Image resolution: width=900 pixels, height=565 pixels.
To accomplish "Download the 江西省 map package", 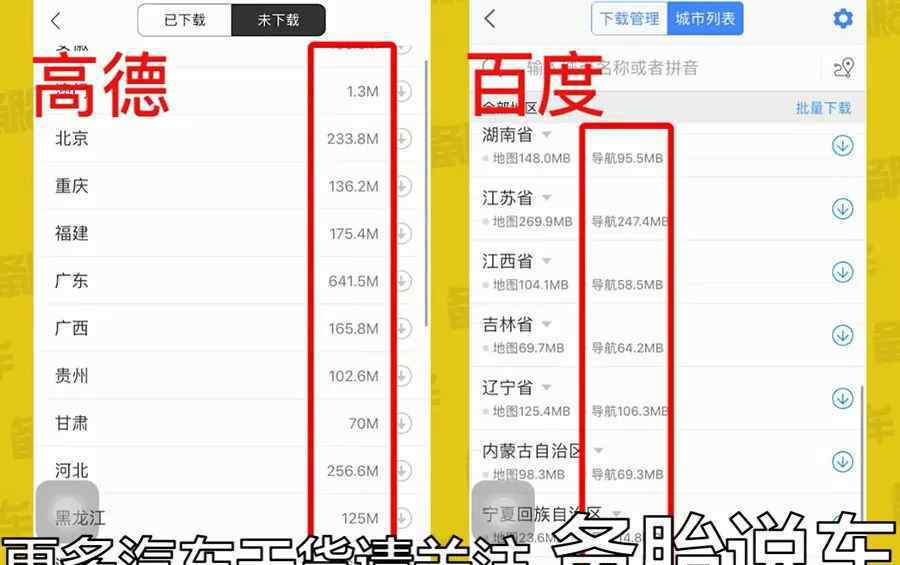I will pos(843,272).
